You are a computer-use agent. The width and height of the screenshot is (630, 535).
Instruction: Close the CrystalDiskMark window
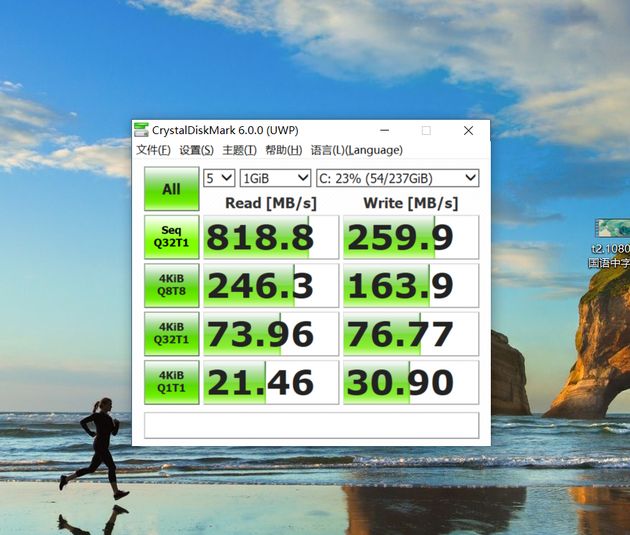tap(468, 130)
